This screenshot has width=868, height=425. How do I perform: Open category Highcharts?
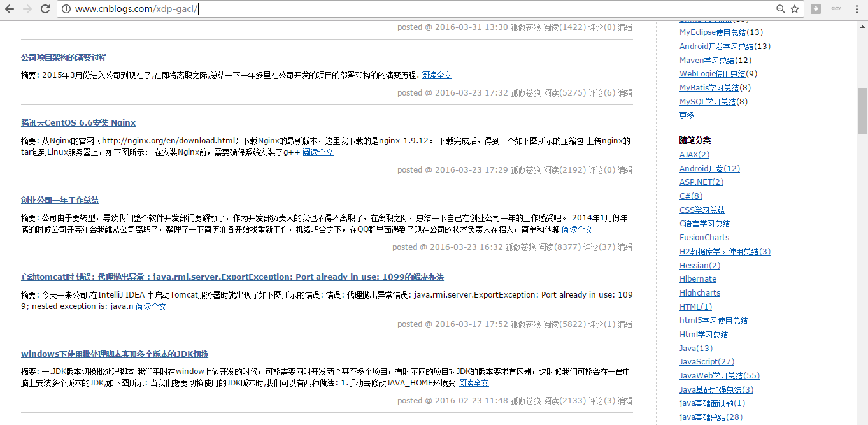pos(700,293)
